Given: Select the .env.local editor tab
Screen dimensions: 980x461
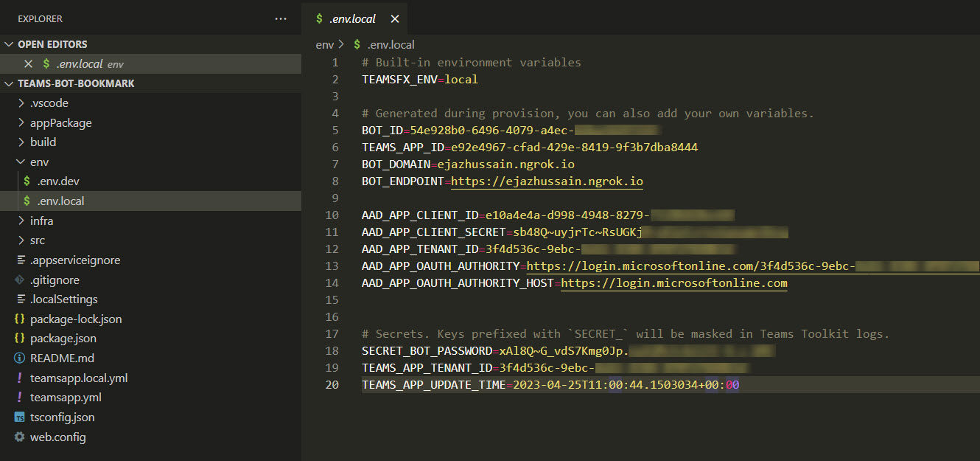Looking at the screenshot, I should (352, 19).
